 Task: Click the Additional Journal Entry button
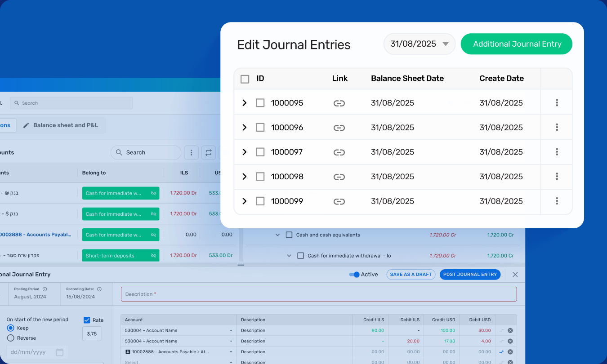click(517, 44)
